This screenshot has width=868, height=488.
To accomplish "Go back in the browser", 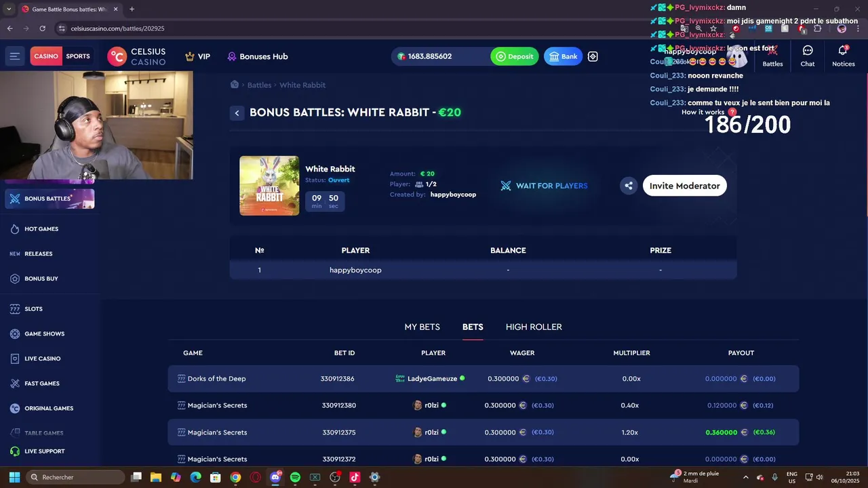I will coord(9,28).
